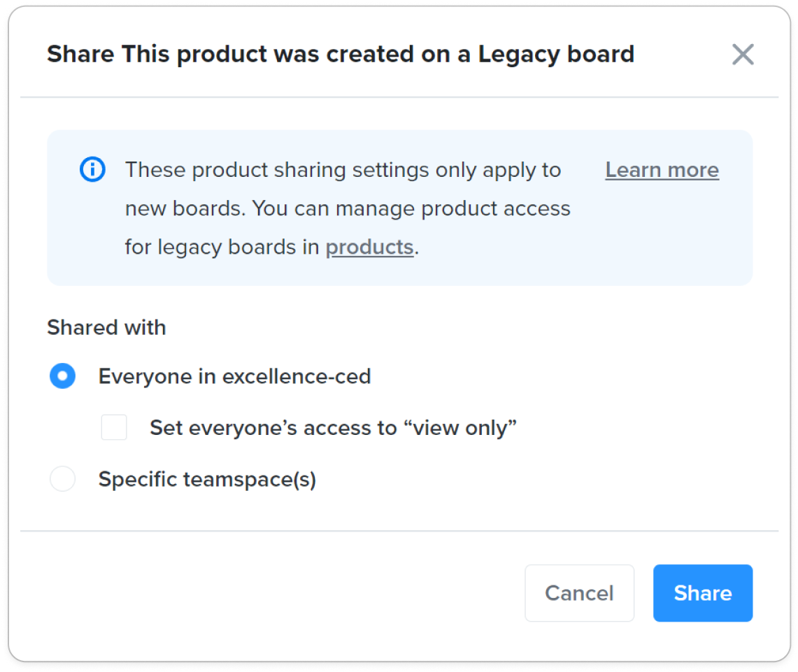Switch sharing to specific teamspaces
The height and width of the screenshot is (672, 798).
63,479
